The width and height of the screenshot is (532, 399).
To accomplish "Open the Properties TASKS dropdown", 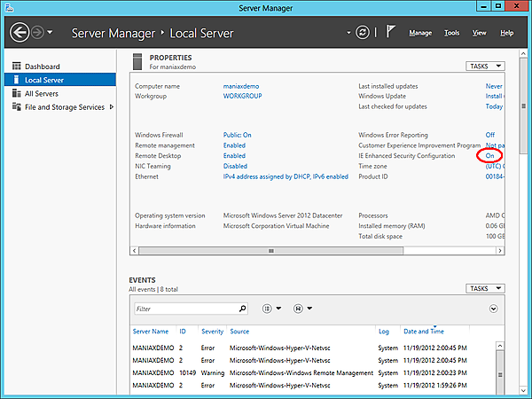I will [x=485, y=66].
